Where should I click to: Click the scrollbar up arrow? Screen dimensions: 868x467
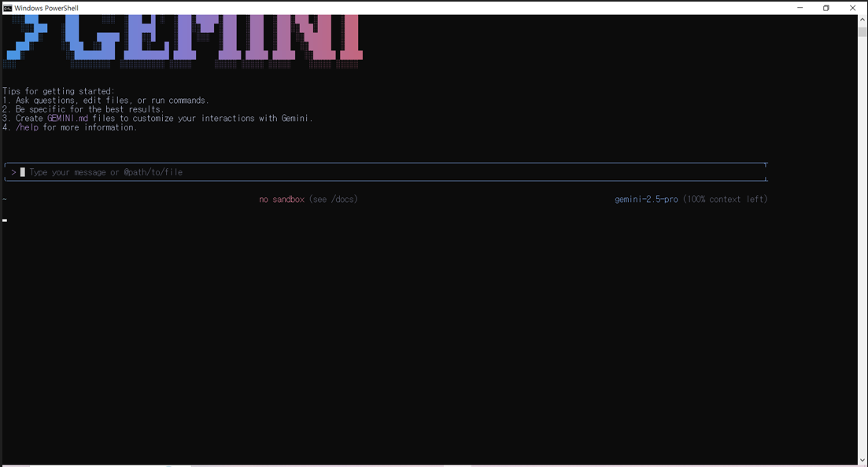tap(862, 20)
